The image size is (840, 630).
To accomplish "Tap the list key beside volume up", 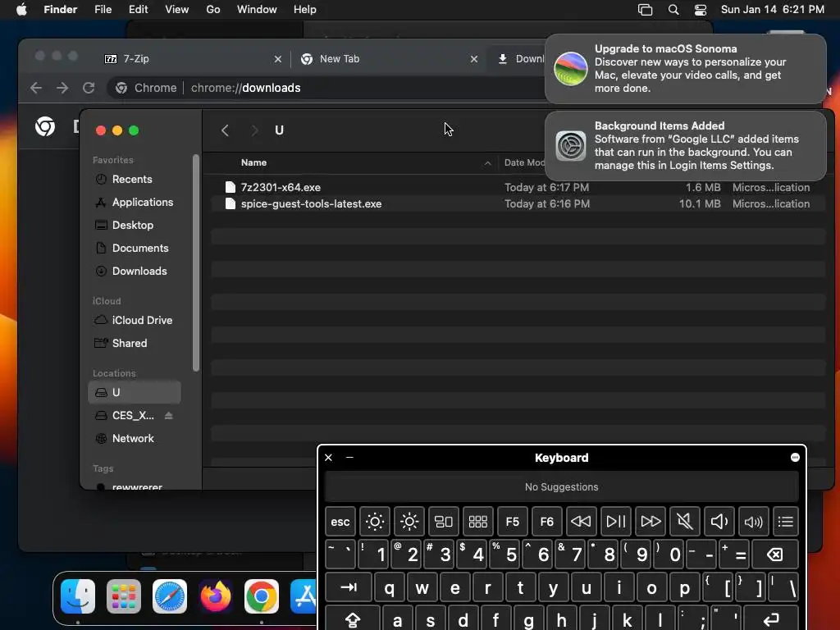I will point(786,521).
